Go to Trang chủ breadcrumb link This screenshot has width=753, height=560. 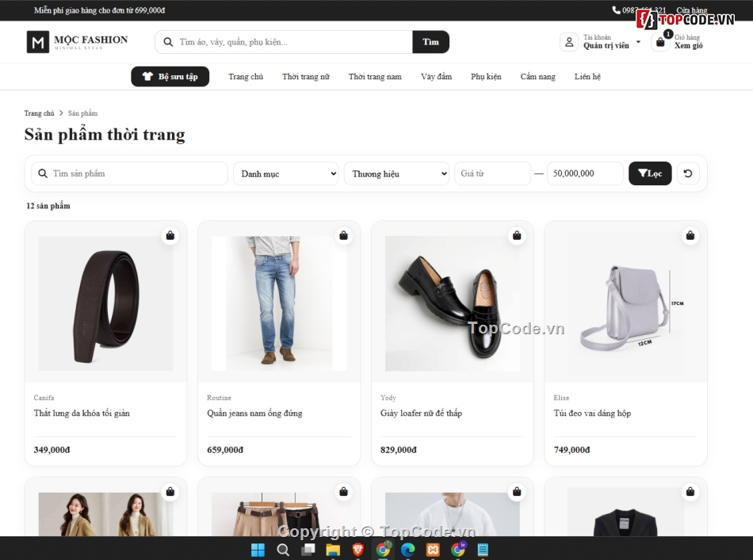click(x=40, y=113)
